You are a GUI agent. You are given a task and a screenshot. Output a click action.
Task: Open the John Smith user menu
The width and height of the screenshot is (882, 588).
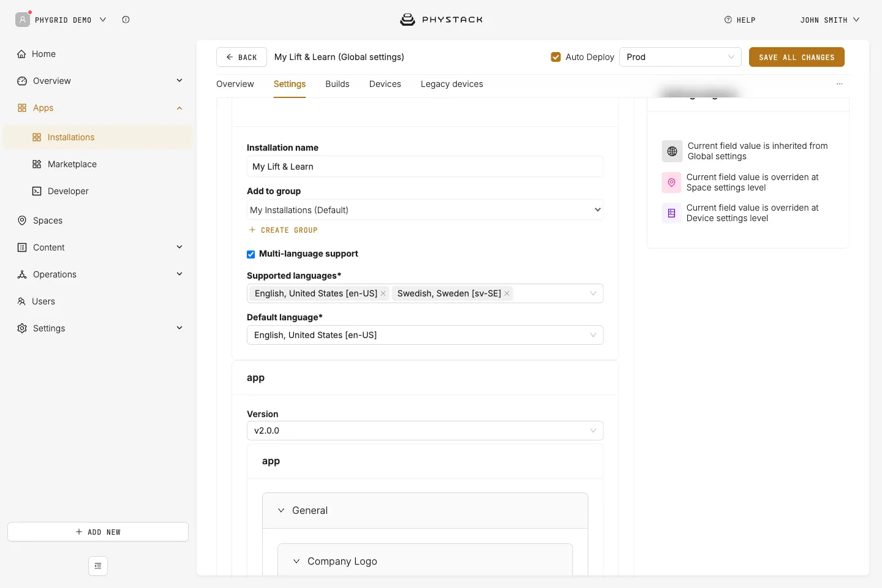(830, 20)
